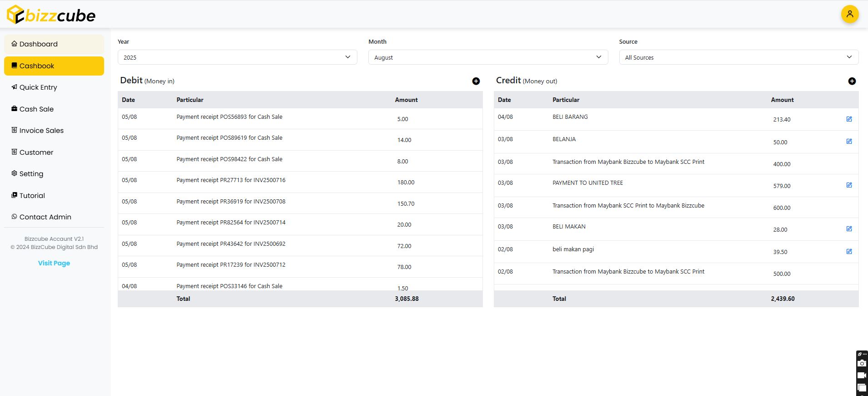Expand the Month dropdown set to August
868x396 pixels.
pyautogui.click(x=488, y=57)
